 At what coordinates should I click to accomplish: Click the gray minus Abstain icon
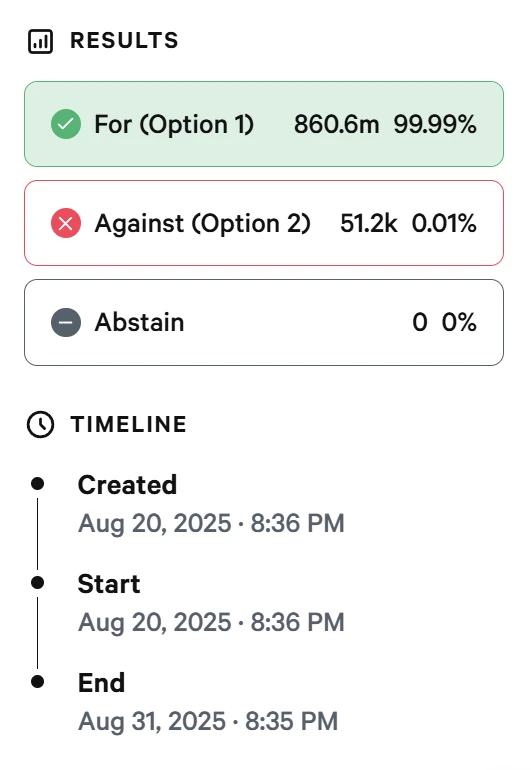tap(66, 323)
